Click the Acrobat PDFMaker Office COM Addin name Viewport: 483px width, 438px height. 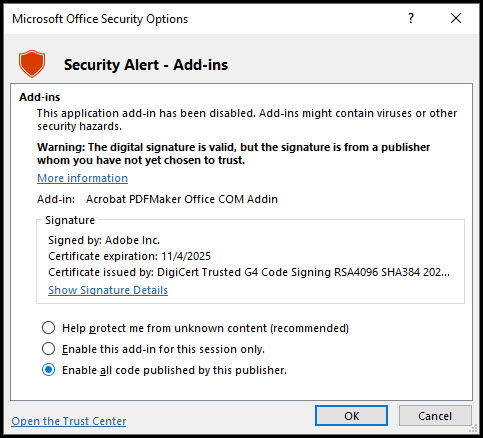coord(182,199)
